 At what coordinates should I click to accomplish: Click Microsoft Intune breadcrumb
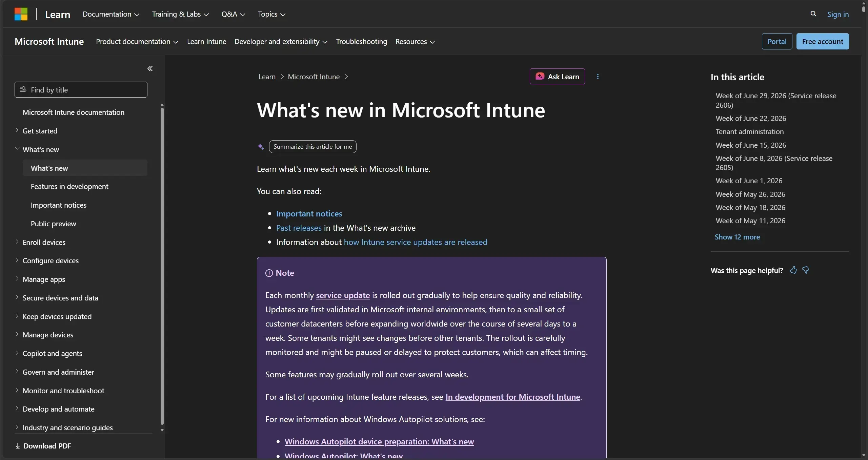pos(314,77)
